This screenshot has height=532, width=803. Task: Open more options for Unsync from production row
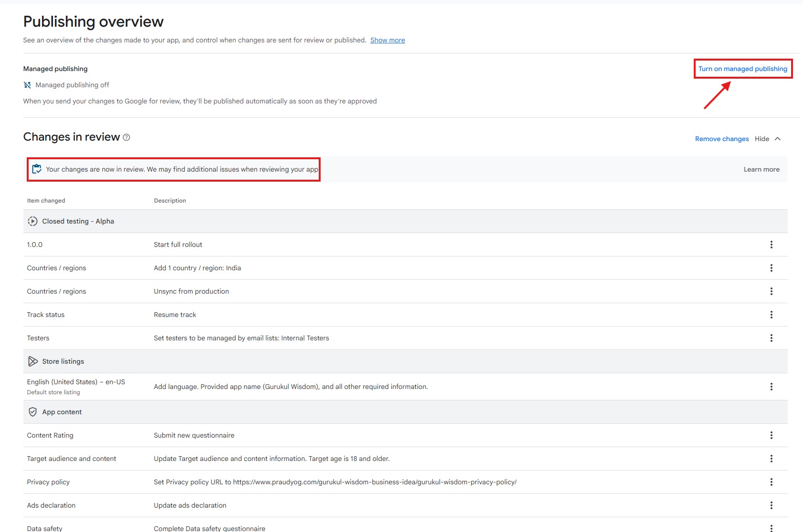[771, 291]
